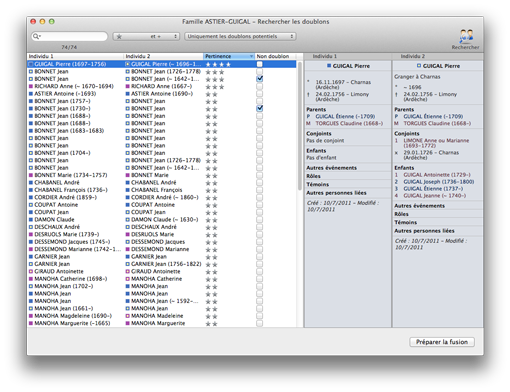The width and height of the screenshot is (510, 392).
Task: Open child link GUIGAL Antoinette (1729-)
Action: 437,175
